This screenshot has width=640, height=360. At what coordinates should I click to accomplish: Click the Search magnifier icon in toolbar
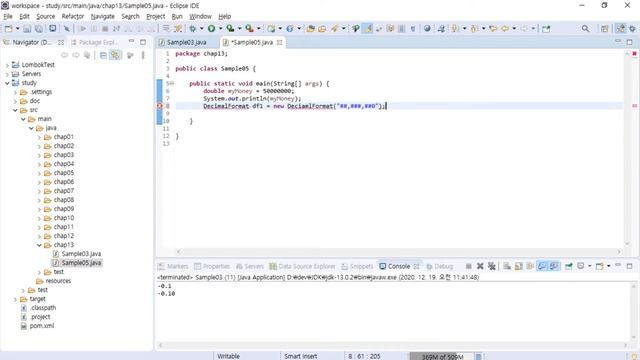(585, 29)
